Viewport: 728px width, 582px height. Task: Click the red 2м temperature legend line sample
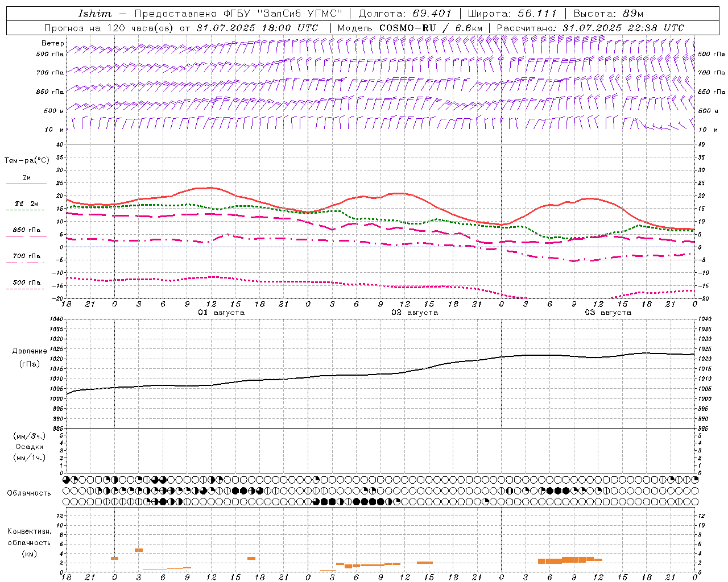(26, 184)
